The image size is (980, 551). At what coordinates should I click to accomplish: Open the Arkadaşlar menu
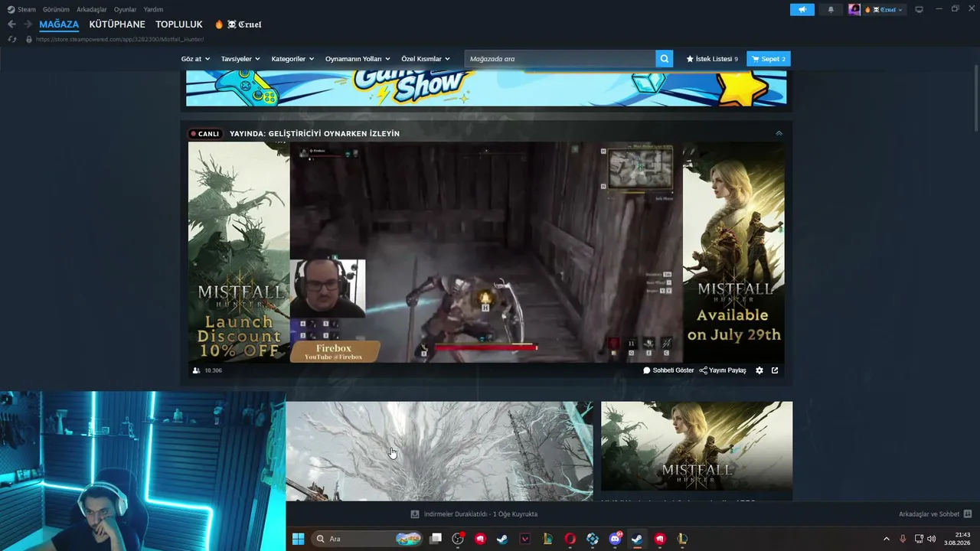[92, 9]
